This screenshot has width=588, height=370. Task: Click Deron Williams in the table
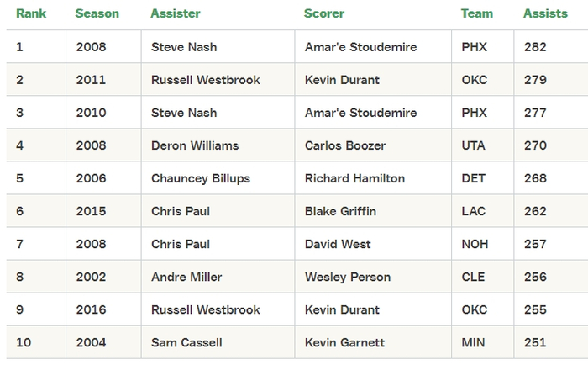pyautogui.click(x=195, y=145)
